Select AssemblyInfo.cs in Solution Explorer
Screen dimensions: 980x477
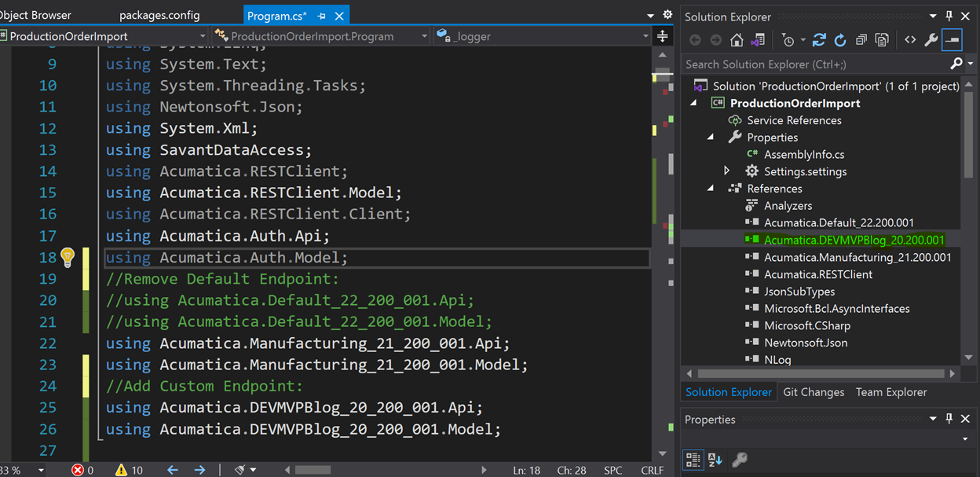pyautogui.click(x=804, y=155)
